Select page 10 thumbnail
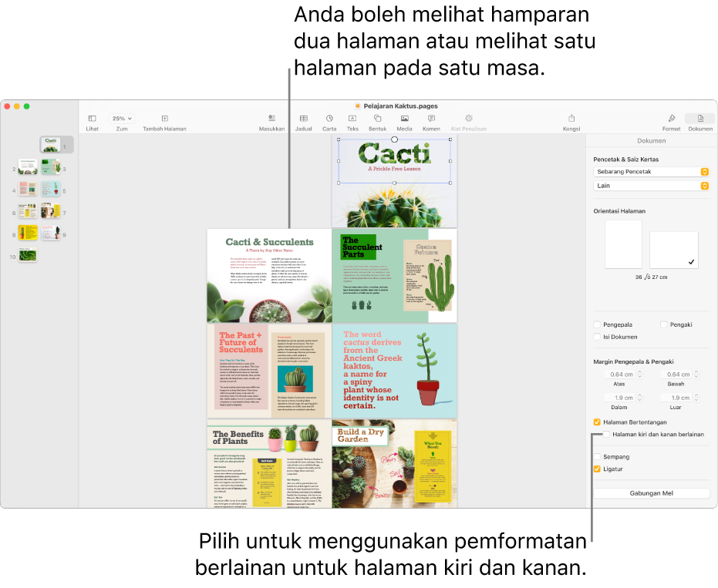 coord(28,255)
